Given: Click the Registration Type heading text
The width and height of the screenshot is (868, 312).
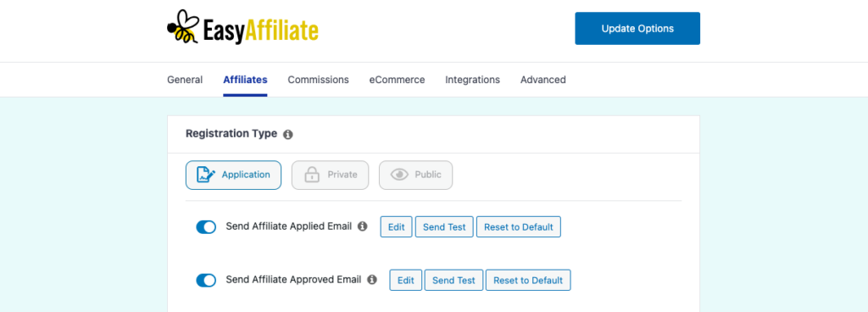Looking at the screenshot, I should (231, 134).
